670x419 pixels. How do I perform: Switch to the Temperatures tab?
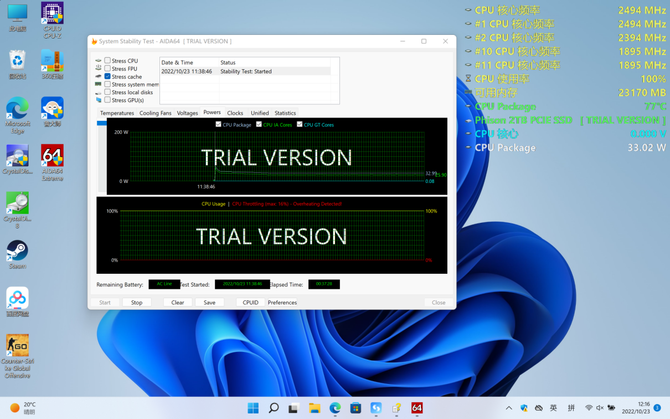point(117,113)
